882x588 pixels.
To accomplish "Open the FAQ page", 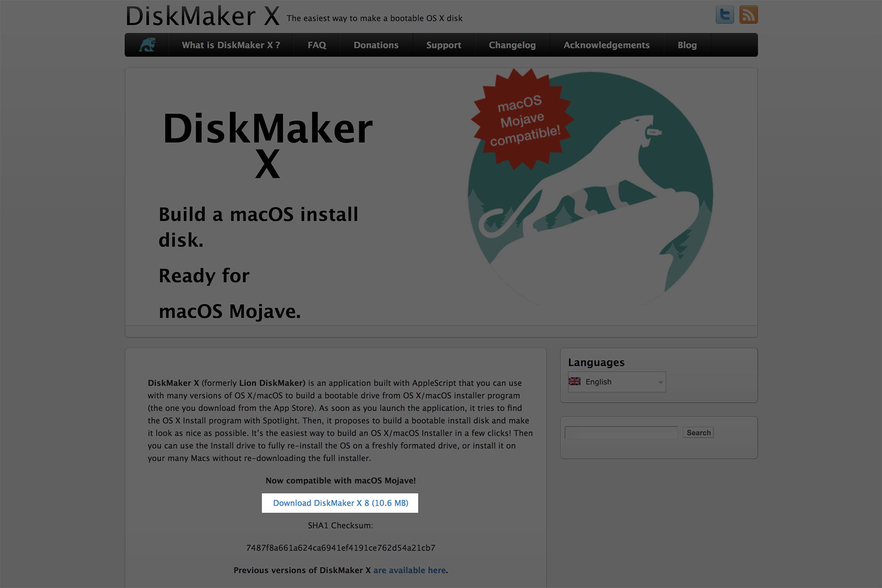I will [317, 45].
